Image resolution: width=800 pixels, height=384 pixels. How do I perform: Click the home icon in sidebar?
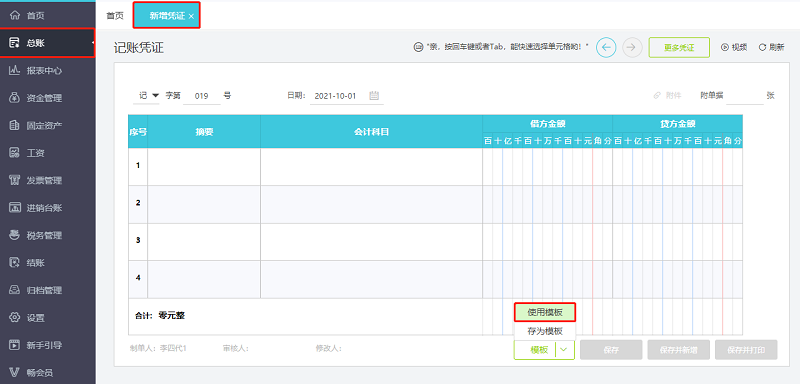(15, 15)
